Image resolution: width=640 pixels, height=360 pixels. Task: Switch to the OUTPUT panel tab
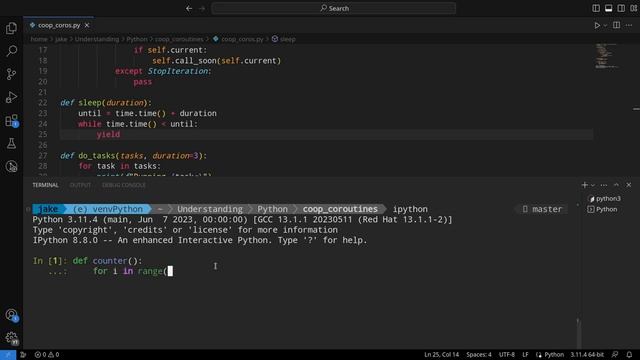[x=80, y=185]
